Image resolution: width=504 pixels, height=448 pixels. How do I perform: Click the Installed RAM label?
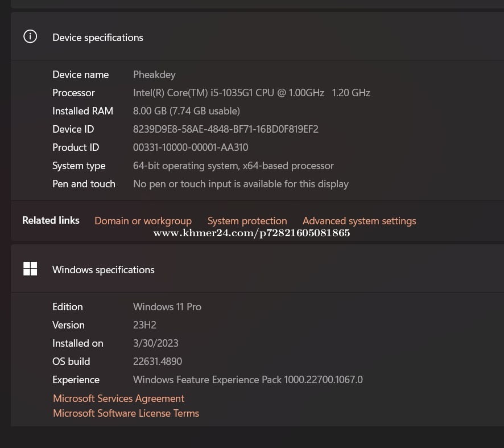(83, 111)
